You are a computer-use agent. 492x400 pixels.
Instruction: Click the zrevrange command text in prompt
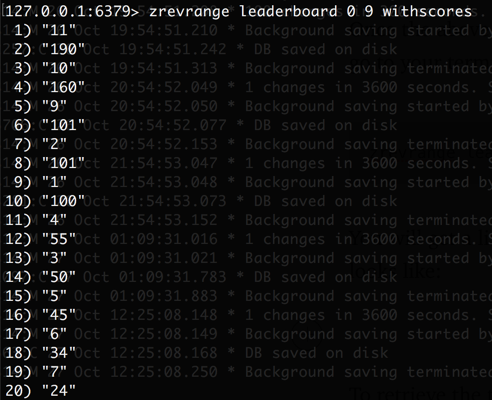pyautogui.click(x=189, y=12)
